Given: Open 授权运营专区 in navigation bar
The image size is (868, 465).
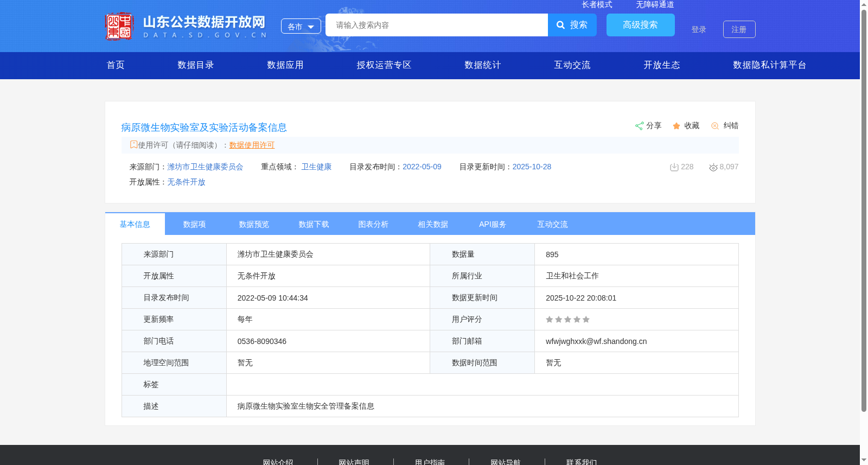Looking at the screenshot, I should tap(384, 65).
